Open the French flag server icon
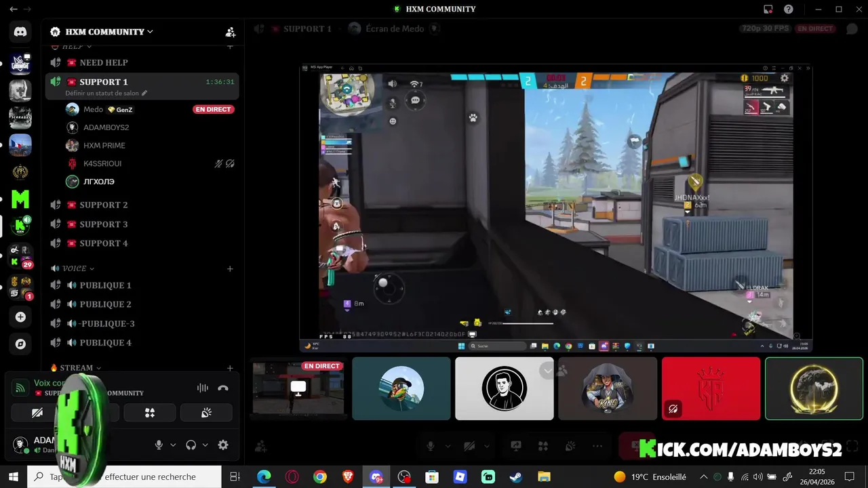 20,144
